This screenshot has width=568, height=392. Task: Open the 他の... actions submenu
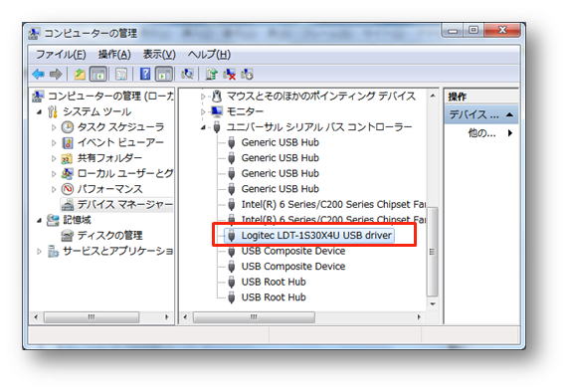(x=510, y=133)
